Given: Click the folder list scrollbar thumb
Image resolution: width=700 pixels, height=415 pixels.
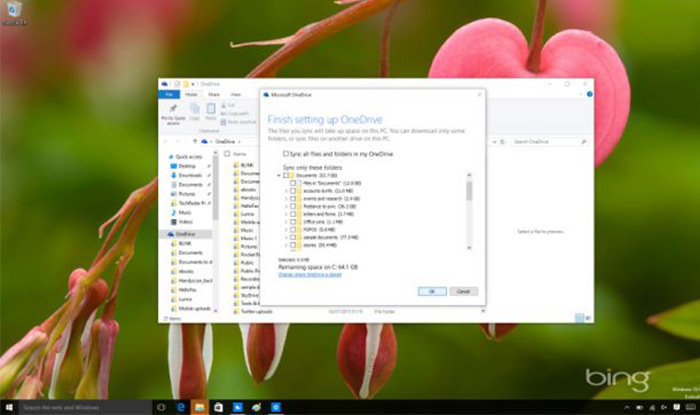Looking at the screenshot, I should [x=469, y=191].
